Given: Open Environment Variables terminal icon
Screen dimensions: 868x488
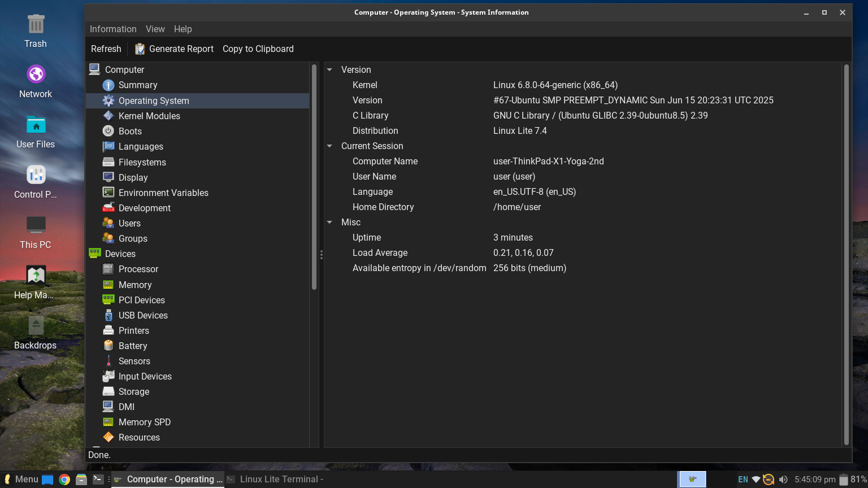Looking at the screenshot, I should [108, 193].
